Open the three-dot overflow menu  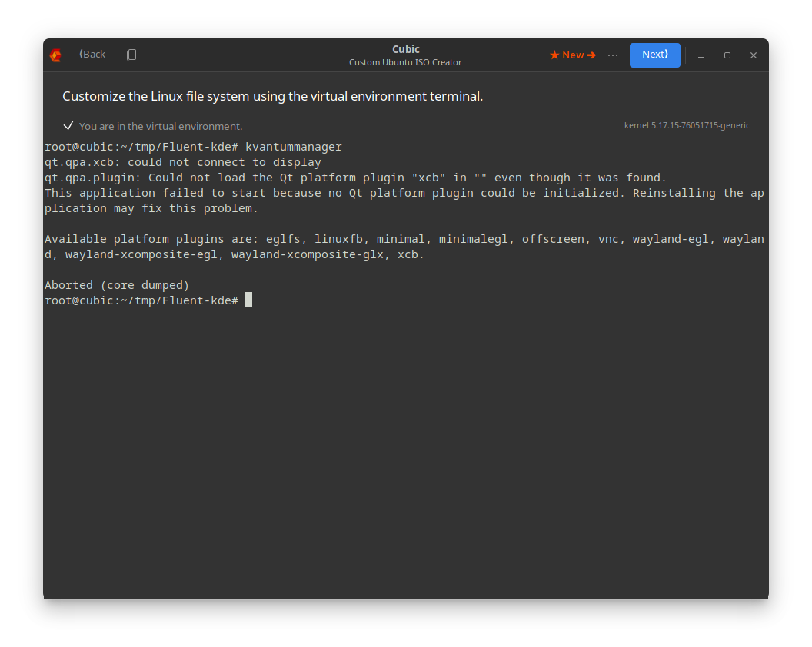pos(612,55)
